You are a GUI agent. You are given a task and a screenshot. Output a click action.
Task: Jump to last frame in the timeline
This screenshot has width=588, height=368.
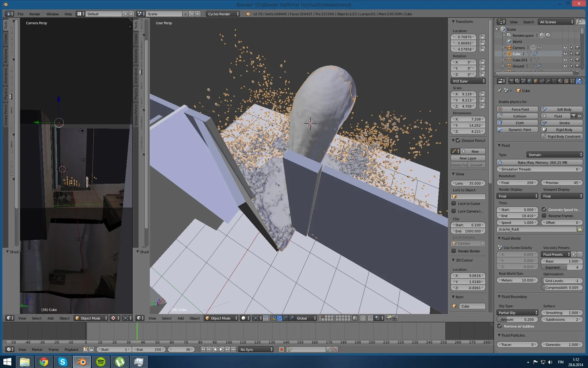(x=234, y=349)
